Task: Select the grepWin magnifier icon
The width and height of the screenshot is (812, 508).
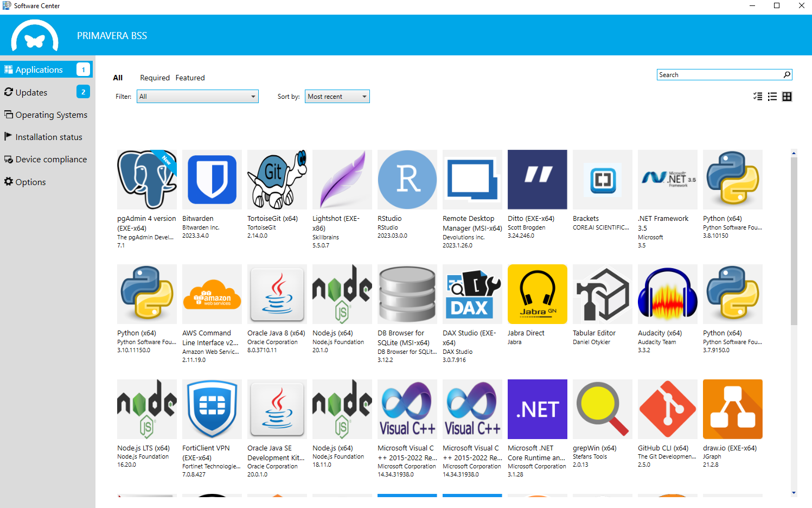Action: [x=603, y=409]
